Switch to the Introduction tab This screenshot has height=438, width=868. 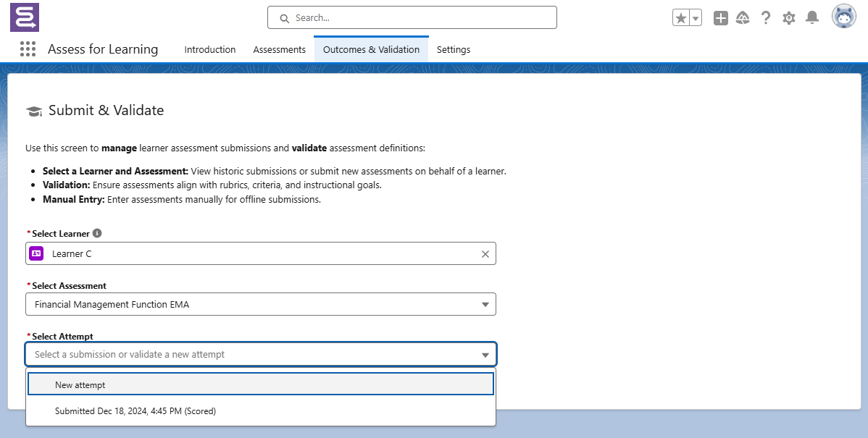[210, 50]
